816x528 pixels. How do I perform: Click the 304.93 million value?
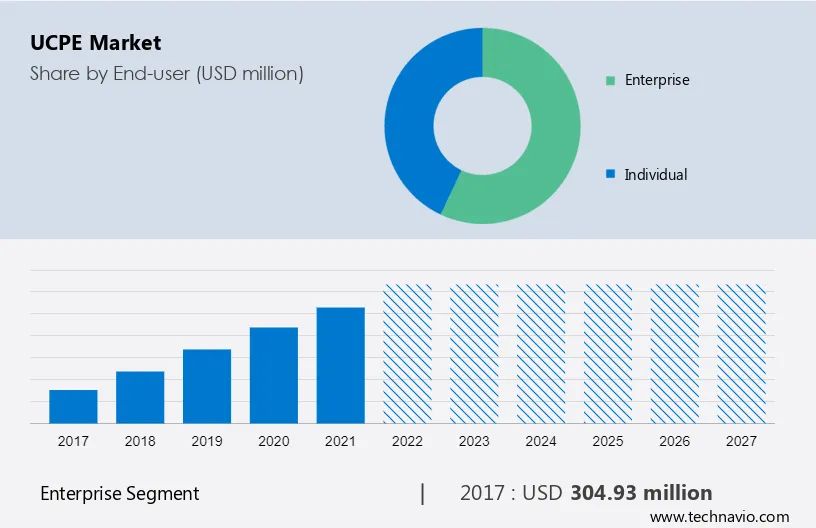point(641,493)
